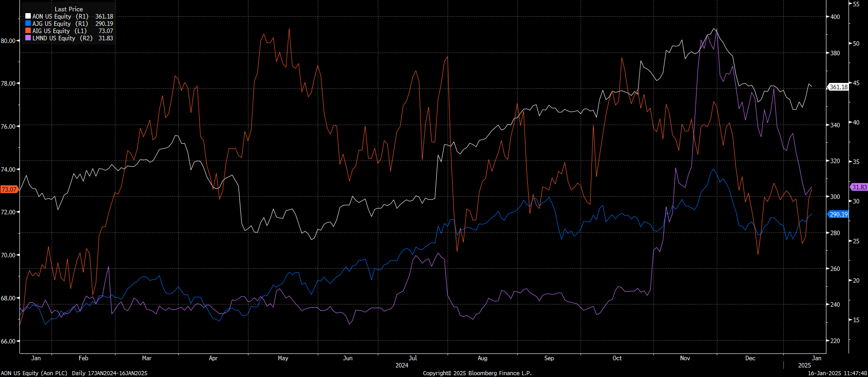Select the AIG US Equity legend entry

coord(59,31)
